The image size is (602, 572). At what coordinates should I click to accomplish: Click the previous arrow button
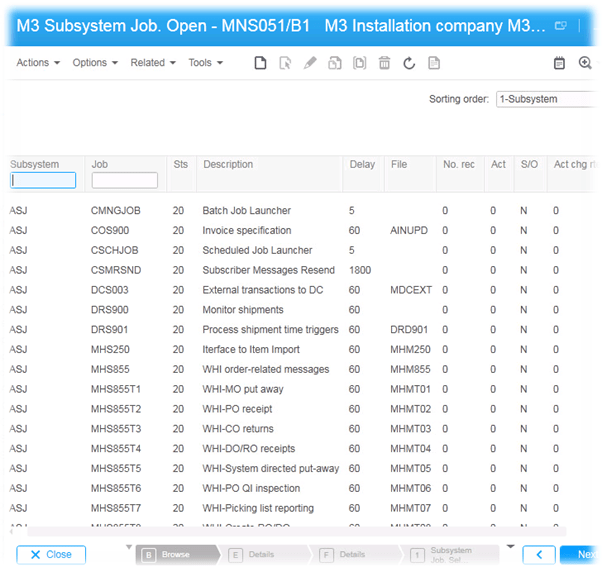[x=539, y=554]
